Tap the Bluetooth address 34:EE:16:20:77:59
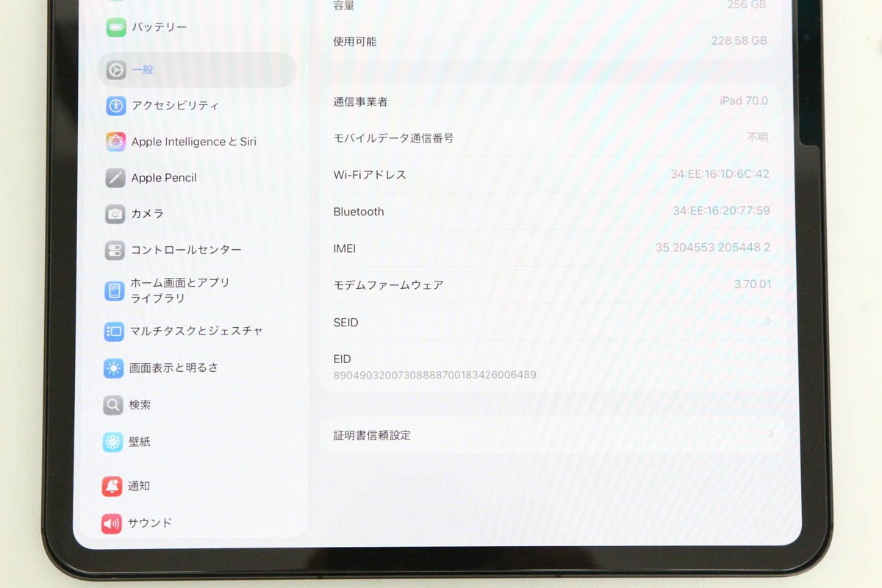The image size is (882, 588). 721,211
